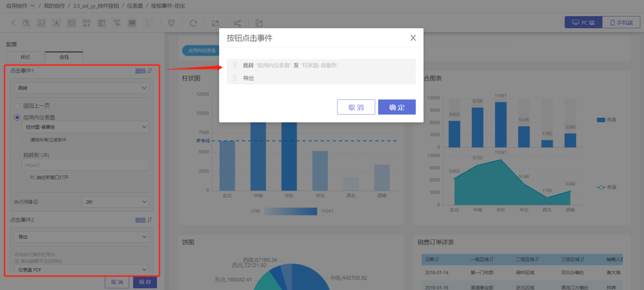Click the add filter icon in toolbar
Viewport: 644px width, 290px height.
coord(117,23)
